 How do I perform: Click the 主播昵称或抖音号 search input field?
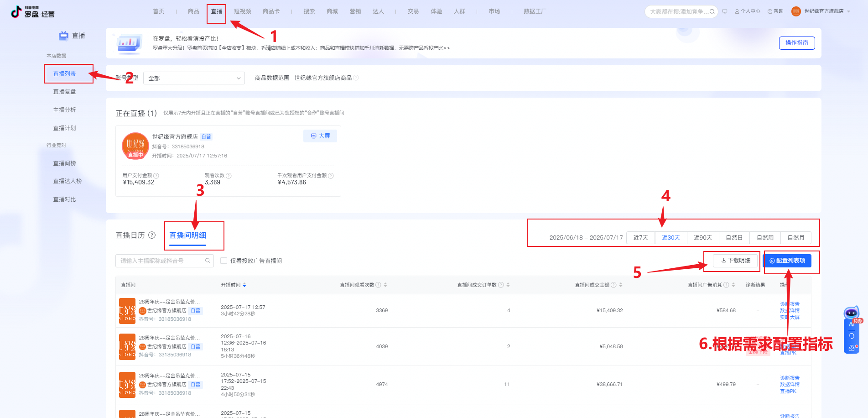pos(161,261)
